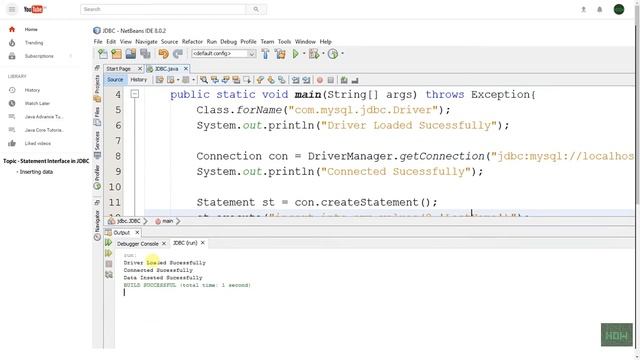This screenshot has width=640, height=360.
Task: Open the Tools menu
Action: (x=284, y=42)
